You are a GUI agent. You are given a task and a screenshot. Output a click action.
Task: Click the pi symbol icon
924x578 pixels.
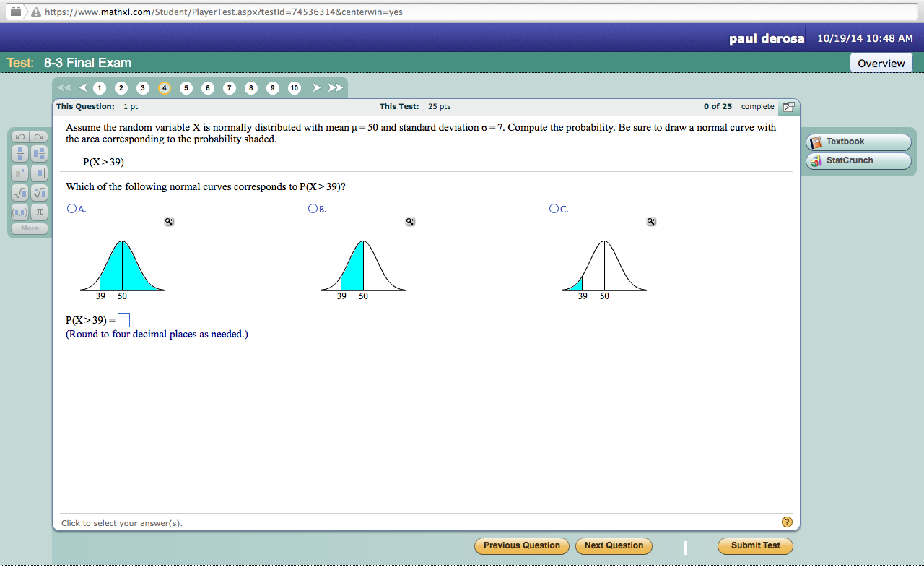(39, 212)
